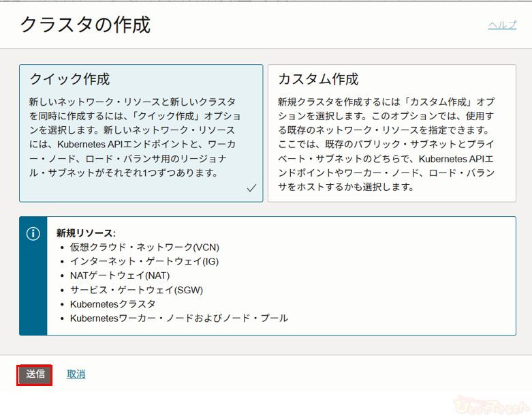Click the インターネット・ゲートウェイ(IG) list item
The width and height of the screenshot is (532, 416).
pos(144,261)
